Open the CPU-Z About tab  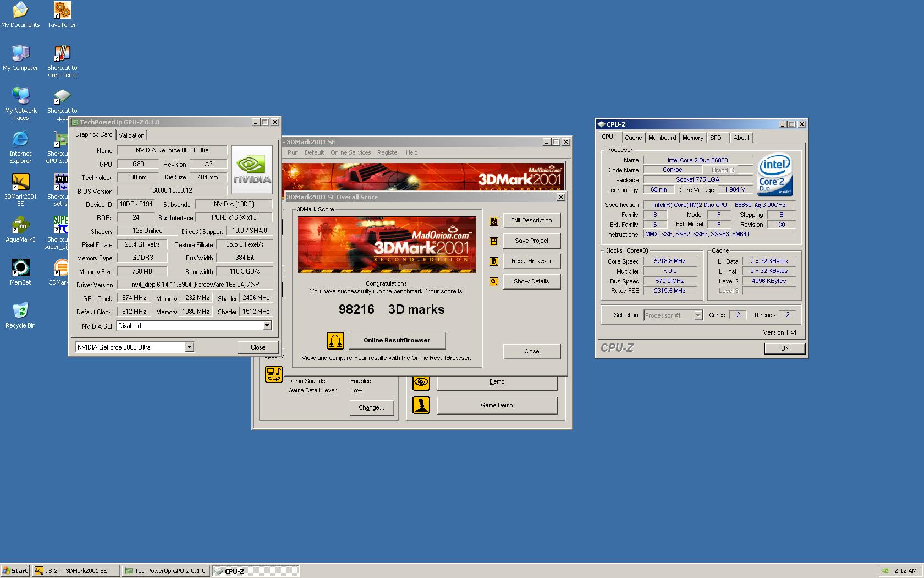(x=741, y=138)
